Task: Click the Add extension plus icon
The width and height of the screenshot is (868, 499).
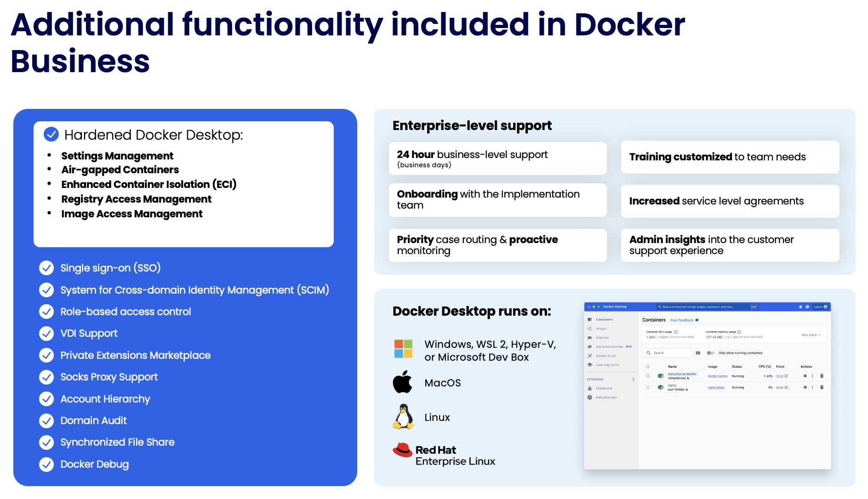Action: point(589,397)
